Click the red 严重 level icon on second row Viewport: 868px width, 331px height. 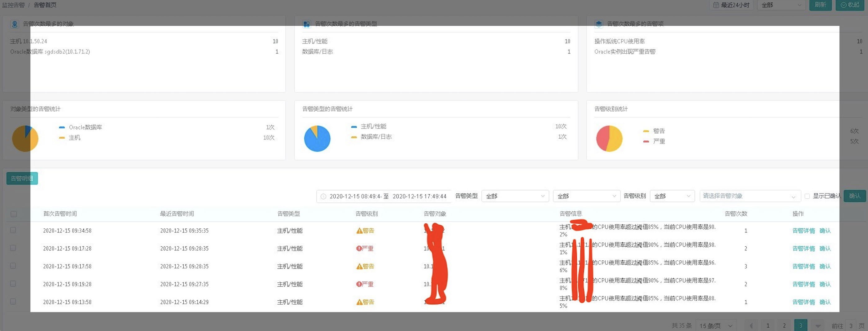pos(359,248)
